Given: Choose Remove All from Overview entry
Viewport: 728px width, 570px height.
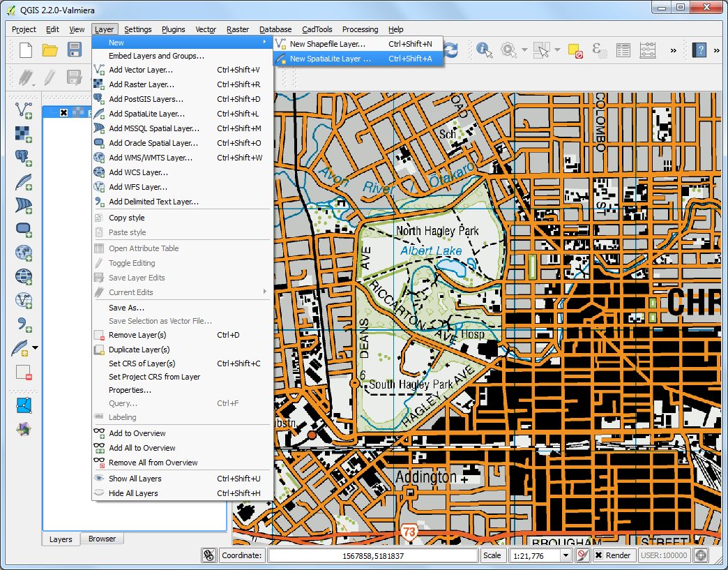Looking at the screenshot, I should 182,463.
